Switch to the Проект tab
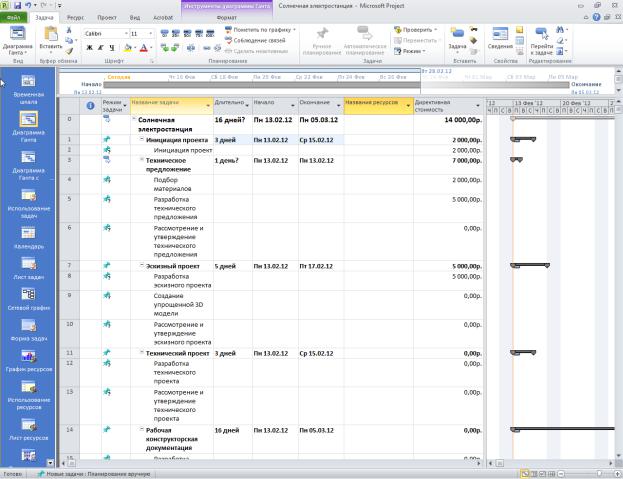The height and width of the screenshot is (479, 623). pos(107,17)
